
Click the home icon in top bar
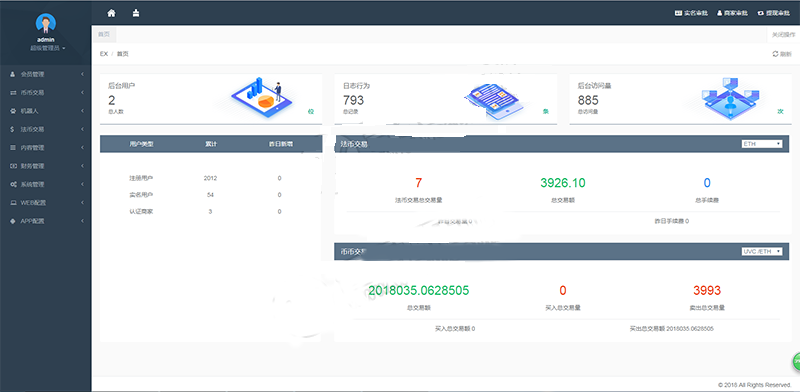[111, 13]
